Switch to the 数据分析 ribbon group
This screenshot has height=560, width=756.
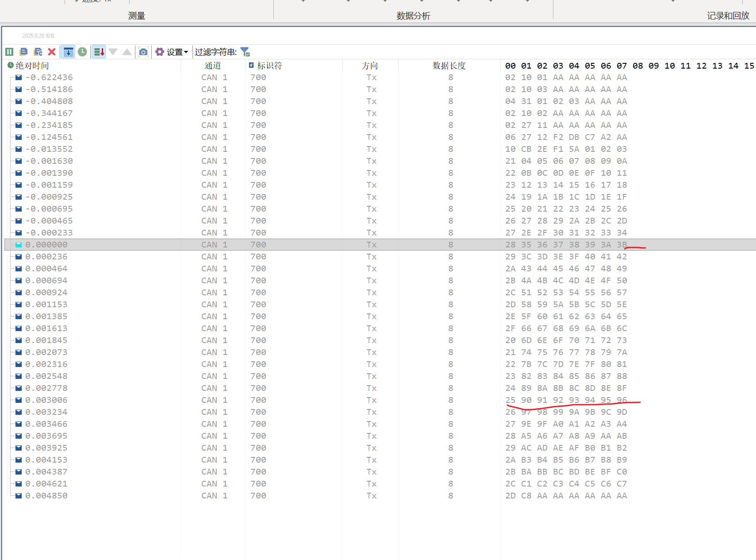413,16
